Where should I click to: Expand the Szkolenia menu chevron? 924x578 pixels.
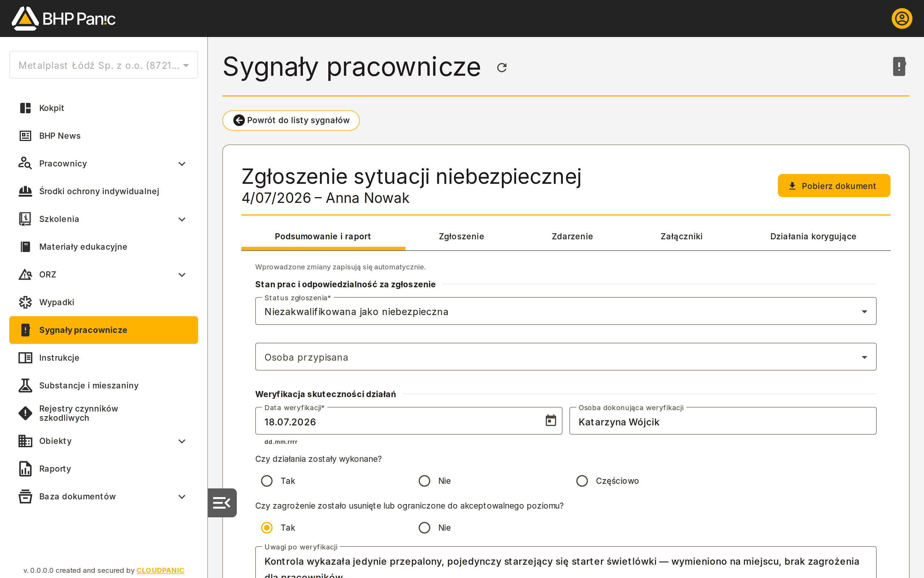tap(182, 219)
